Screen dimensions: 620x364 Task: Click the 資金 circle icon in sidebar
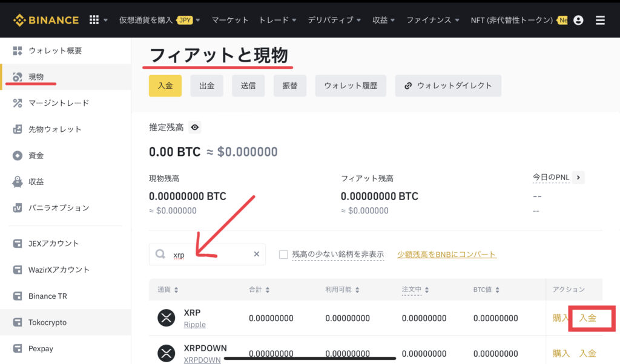pyautogui.click(x=18, y=155)
